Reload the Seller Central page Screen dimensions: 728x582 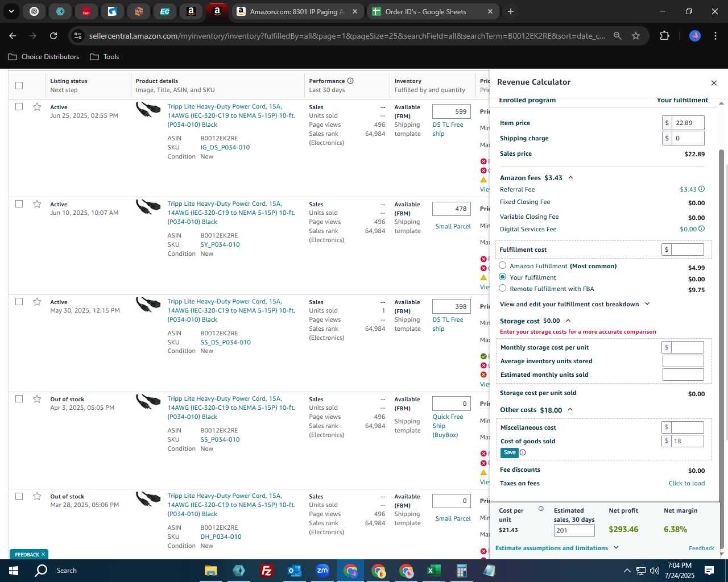tap(53, 36)
